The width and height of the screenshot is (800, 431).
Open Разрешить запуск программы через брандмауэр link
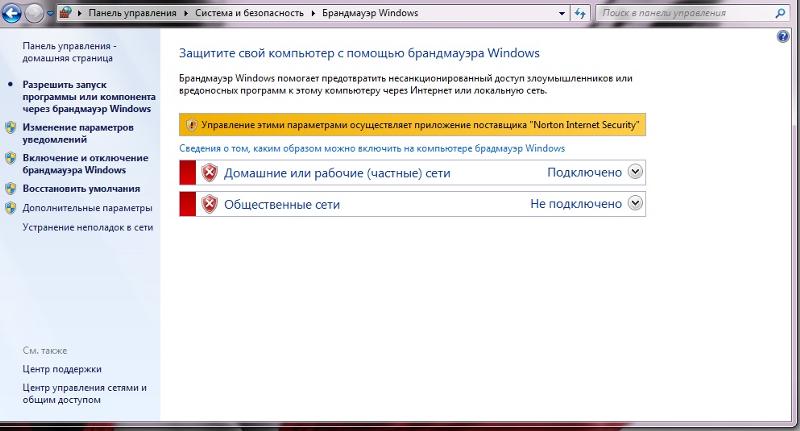[89, 96]
